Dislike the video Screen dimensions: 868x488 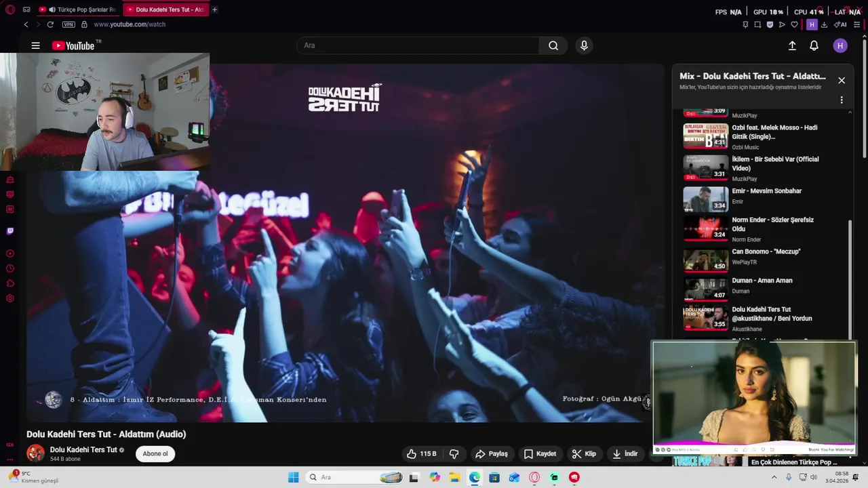point(454,454)
